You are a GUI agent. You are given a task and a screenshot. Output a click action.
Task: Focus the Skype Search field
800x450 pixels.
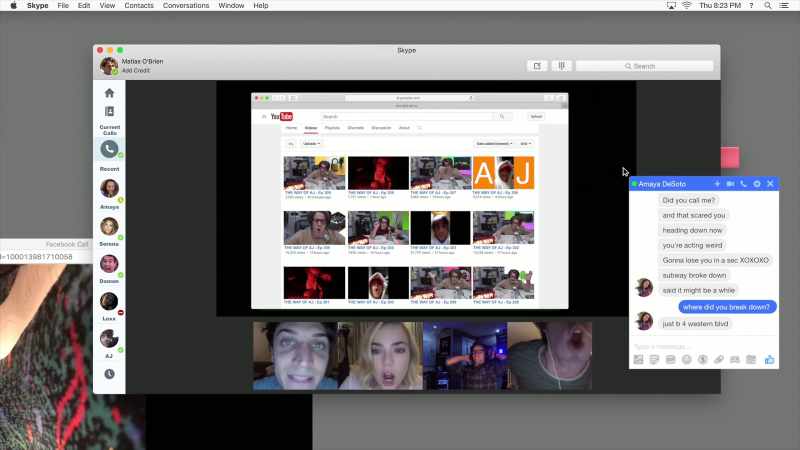coord(644,66)
